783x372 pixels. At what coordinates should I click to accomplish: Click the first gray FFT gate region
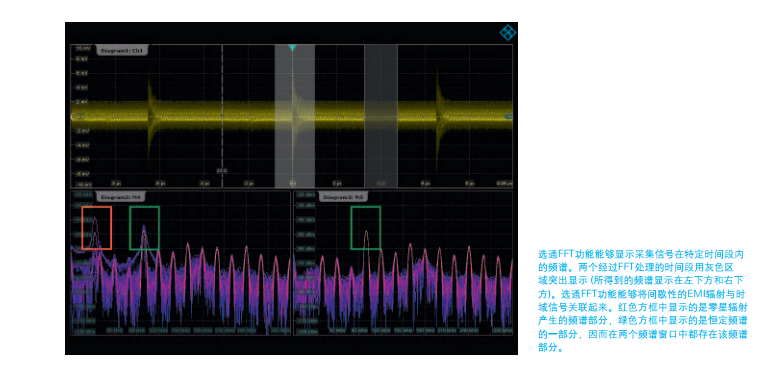coord(295,116)
